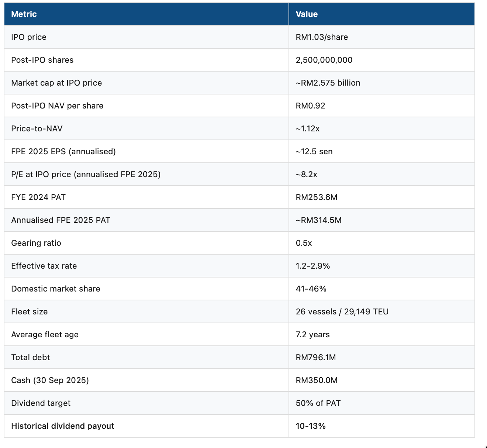Select the ~RM2.575 billion value
Viewport: 487px width, 448px height.
[328, 83]
